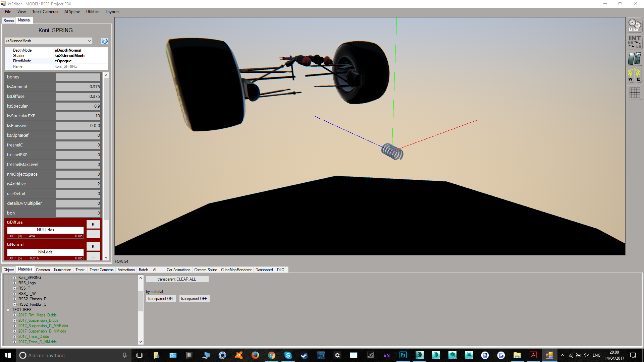Image resolution: width=644 pixels, height=362 pixels.
Task: Open Photoshop from the taskbar
Action: click(403, 355)
